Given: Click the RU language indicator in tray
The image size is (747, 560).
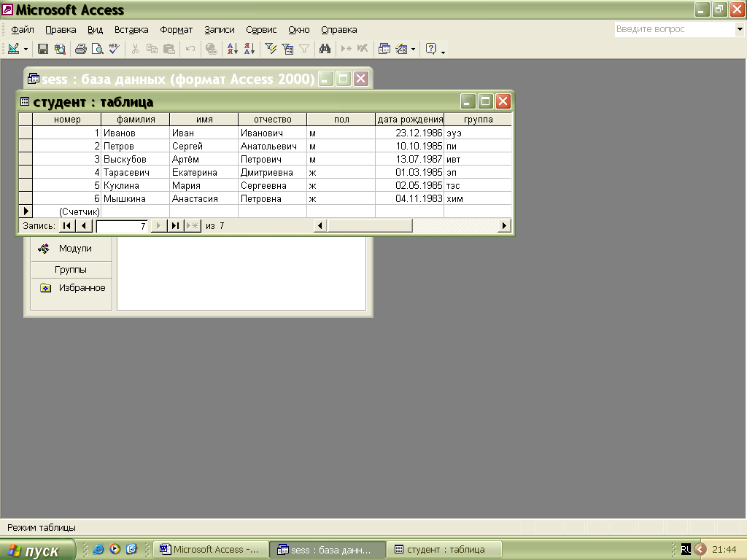Looking at the screenshot, I should click(686, 550).
